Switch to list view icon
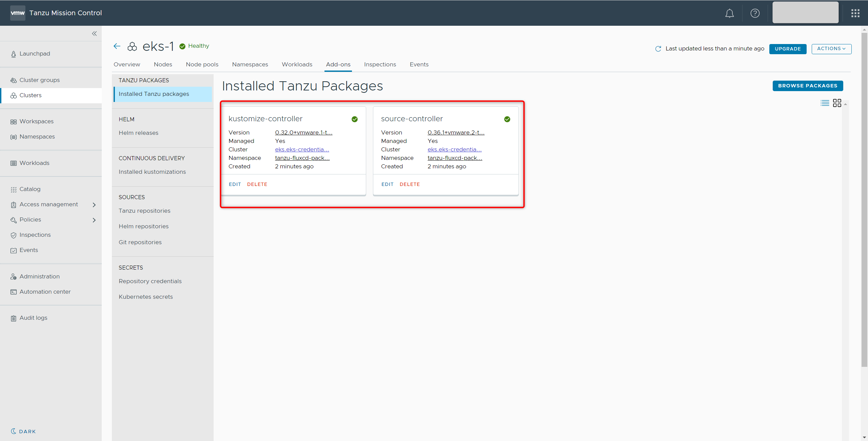 825,103
